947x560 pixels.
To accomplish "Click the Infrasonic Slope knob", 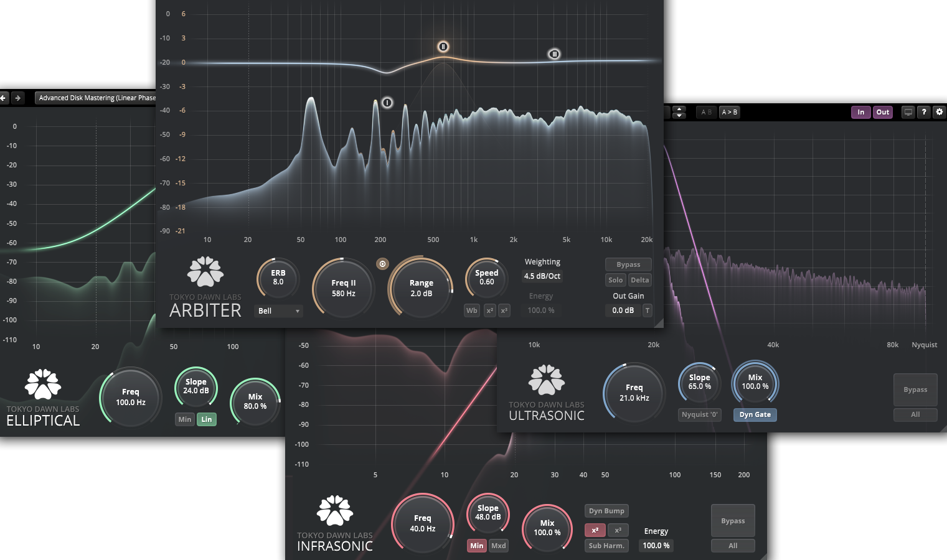I will 488,513.
